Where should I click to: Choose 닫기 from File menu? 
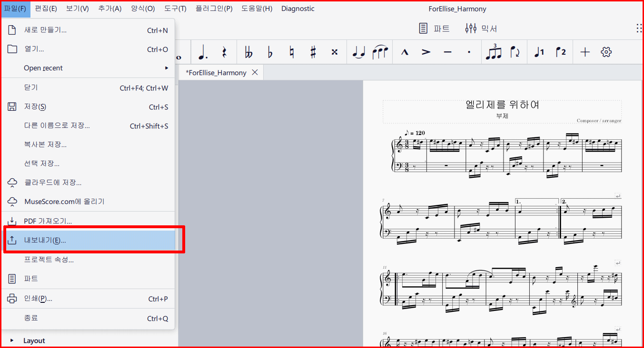click(x=88, y=88)
